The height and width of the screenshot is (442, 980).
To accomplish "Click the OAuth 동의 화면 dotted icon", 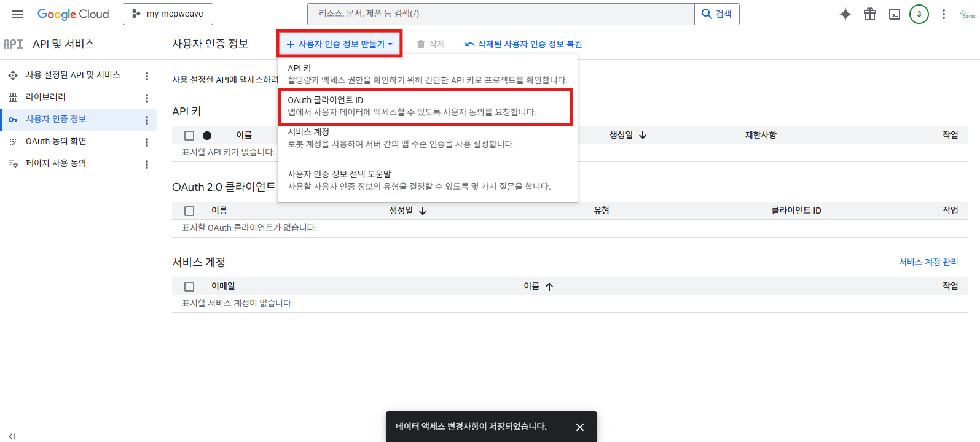I will 13,142.
